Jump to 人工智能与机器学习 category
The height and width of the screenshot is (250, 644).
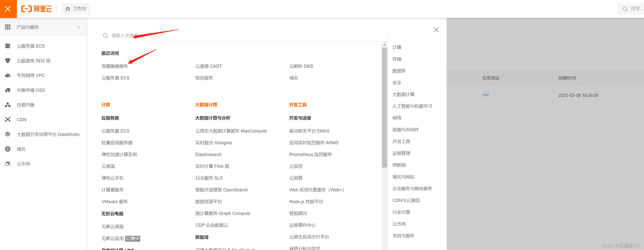[x=412, y=106]
